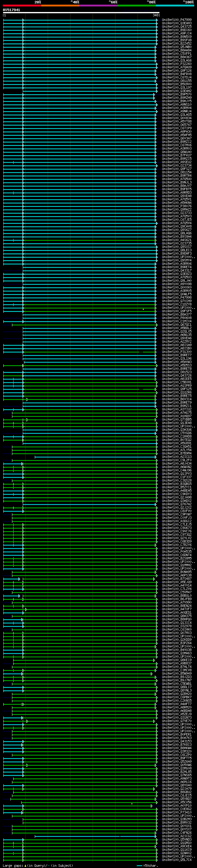The height and width of the screenshot is (868, 197).
Task: Click the Large gaps legend text
Action: click(13, 866)
